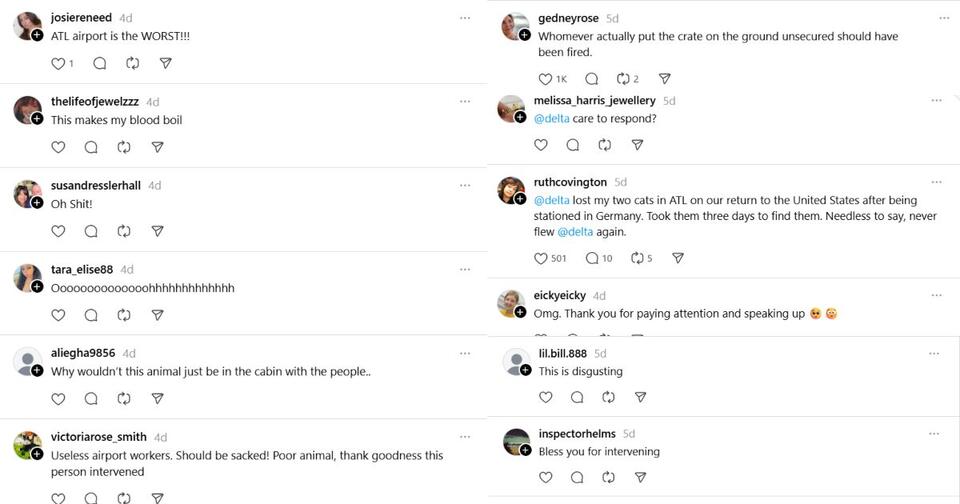Reply to lil.bill.888's 'This is disgusting' comment
The height and width of the screenshot is (504, 960).
(577, 397)
